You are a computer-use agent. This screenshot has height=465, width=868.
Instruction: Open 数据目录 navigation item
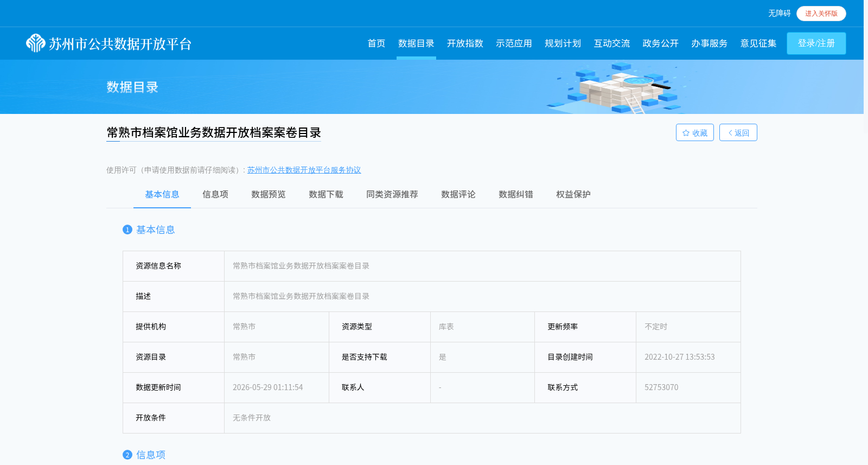click(416, 43)
